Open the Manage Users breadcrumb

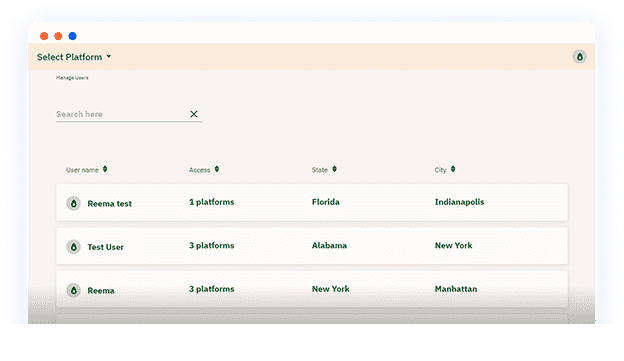(72, 78)
